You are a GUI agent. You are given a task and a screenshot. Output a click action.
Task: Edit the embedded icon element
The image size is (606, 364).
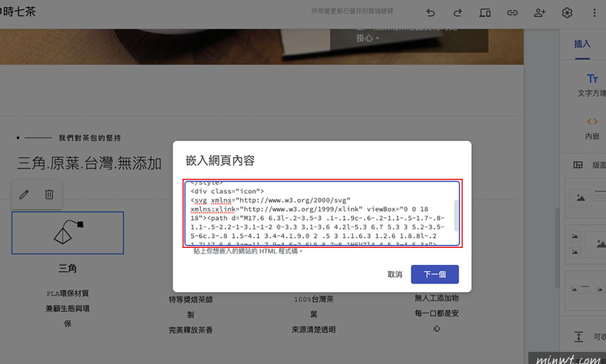click(24, 194)
